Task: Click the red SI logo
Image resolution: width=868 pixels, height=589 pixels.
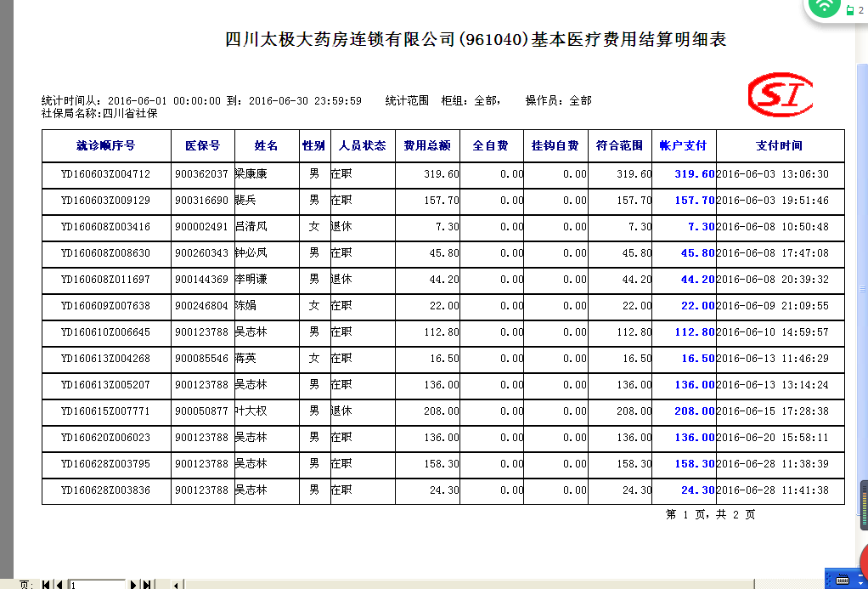Action: tap(780, 94)
